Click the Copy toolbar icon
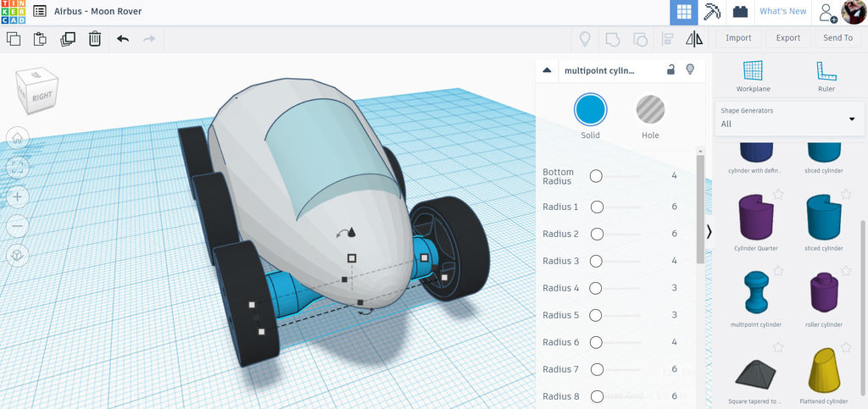 pyautogui.click(x=14, y=39)
